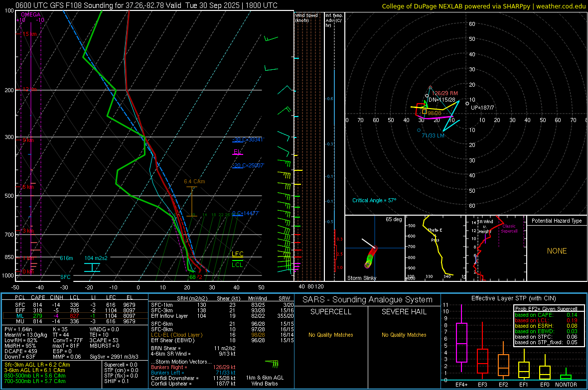
Task: Click the magenta EL marker
Action: point(237,152)
